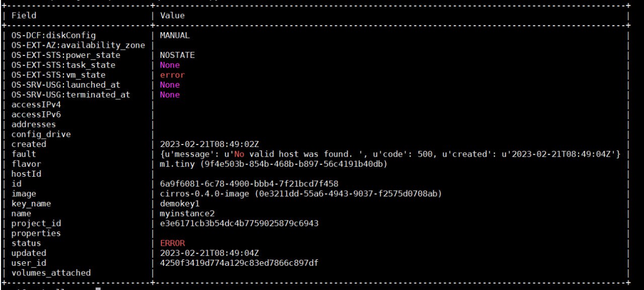The width and height of the screenshot is (644, 290).
Task: Select the ERROR status value
Action: pos(173,243)
